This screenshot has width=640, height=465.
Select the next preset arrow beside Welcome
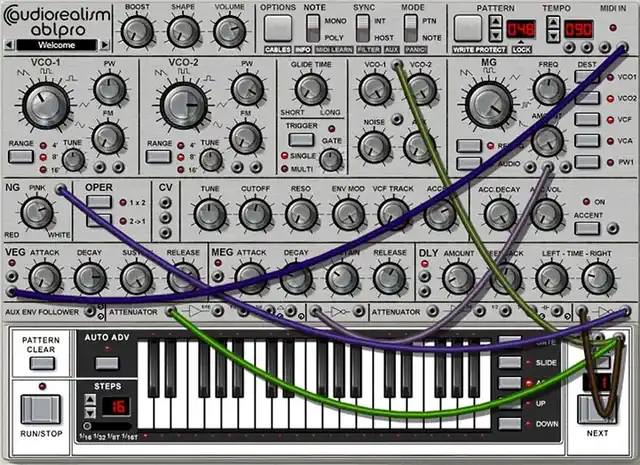click(x=105, y=45)
